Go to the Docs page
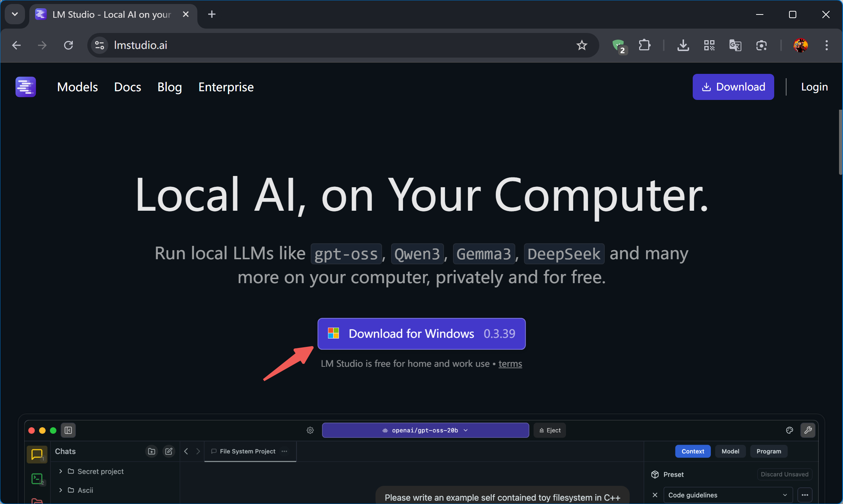Image resolution: width=843 pixels, height=504 pixels. (127, 87)
